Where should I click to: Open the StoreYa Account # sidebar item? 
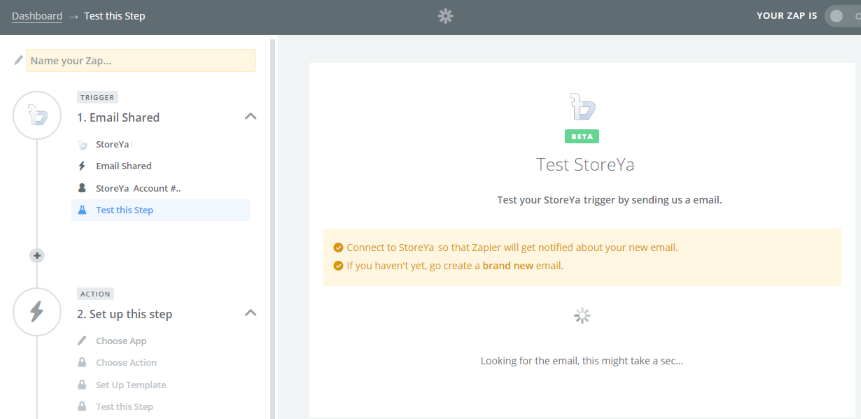click(138, 188)
